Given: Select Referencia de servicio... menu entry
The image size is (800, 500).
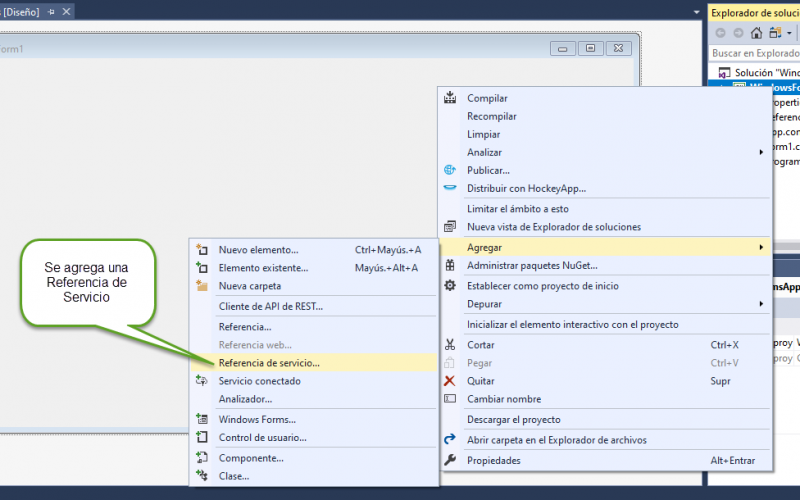Looking at the screenshot, I should pos(269,363).
